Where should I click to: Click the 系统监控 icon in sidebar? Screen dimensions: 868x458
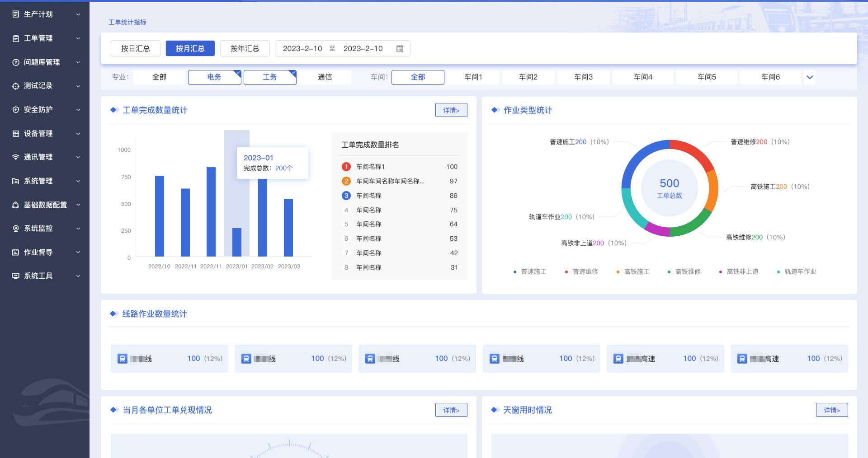click(16, 229)
